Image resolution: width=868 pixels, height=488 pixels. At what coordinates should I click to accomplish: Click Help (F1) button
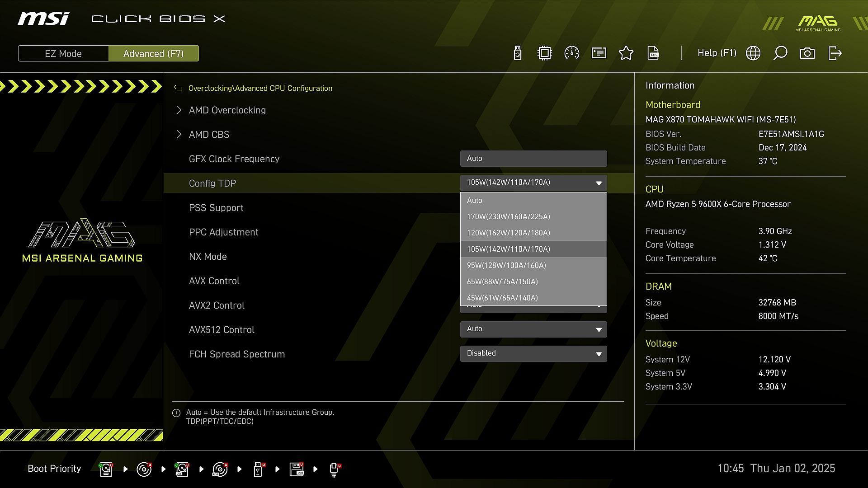point(717,53)
